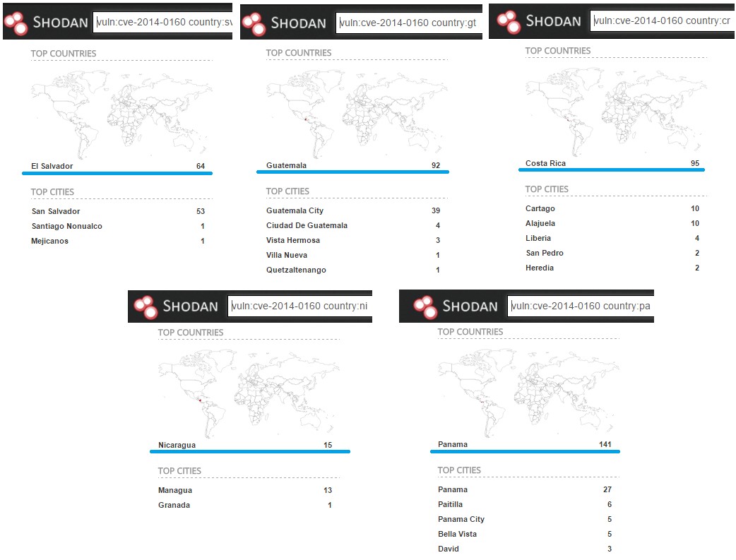Click the search box containing country:gt query

coord(409,23)
